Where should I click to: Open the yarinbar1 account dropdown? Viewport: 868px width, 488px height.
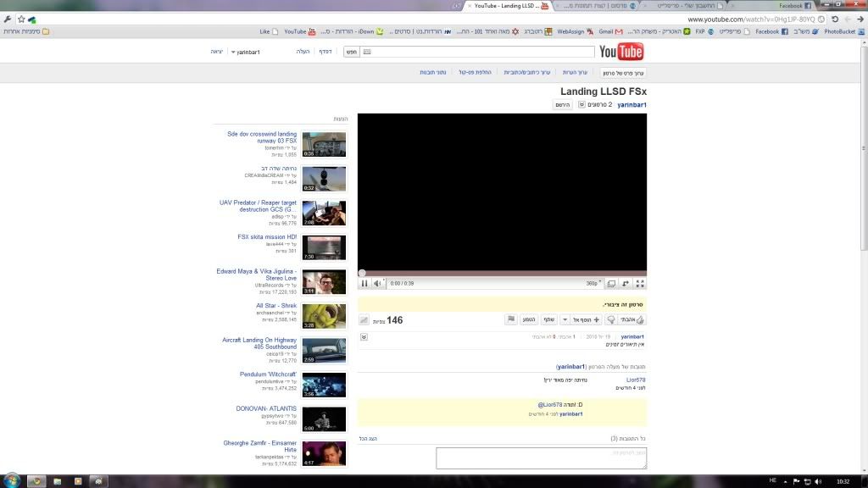(x=245, y=52)
